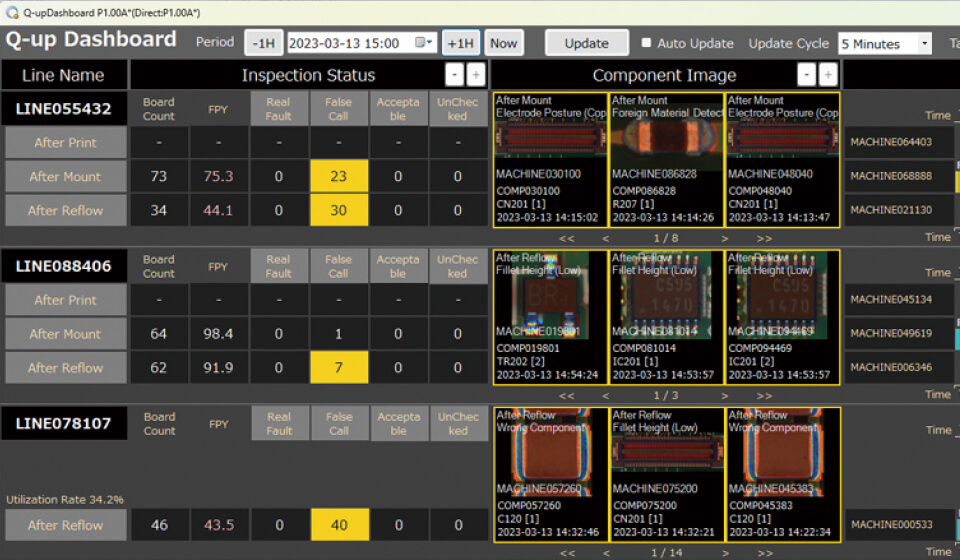The image size is (960, 560).
Task: Click MACHINE045134 entry
Action: (899, 299)
